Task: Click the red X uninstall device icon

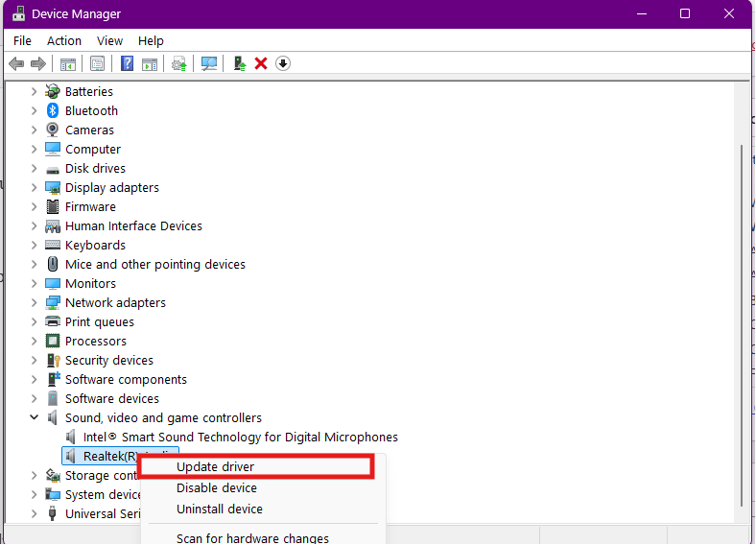Action: point(261,63)
